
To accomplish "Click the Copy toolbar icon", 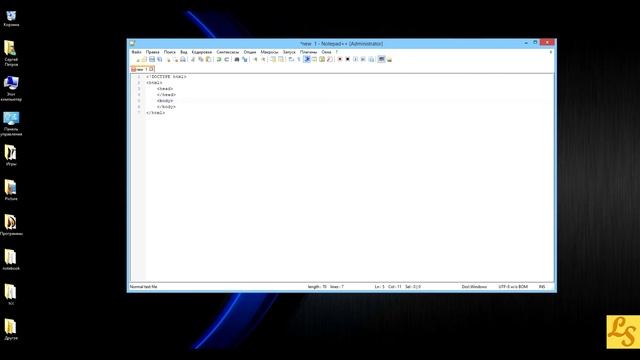I will tap(200, 60).
